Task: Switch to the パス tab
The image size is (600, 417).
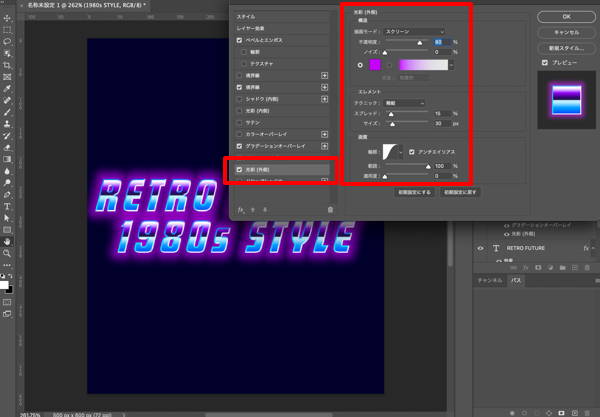Action: (516, 280)
